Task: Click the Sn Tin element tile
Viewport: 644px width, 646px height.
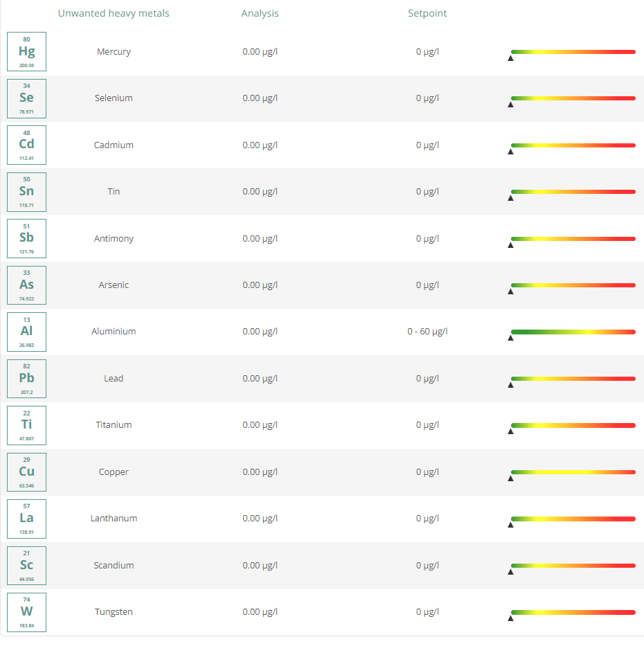Action: [26, 192]
